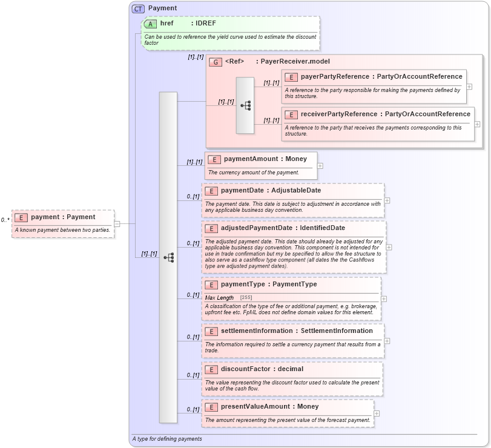Click the sequence compositor icon inside PayerReceiver.model
Image resolution: width=491 pixels, height=448 pixels.
pos(246,105)
